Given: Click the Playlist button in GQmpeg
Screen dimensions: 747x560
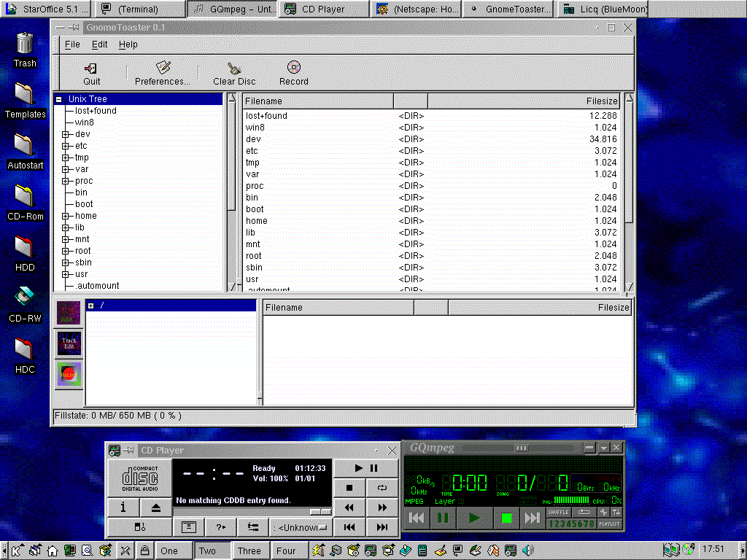Looking at the screenshot, I should [x=610, y=524].
